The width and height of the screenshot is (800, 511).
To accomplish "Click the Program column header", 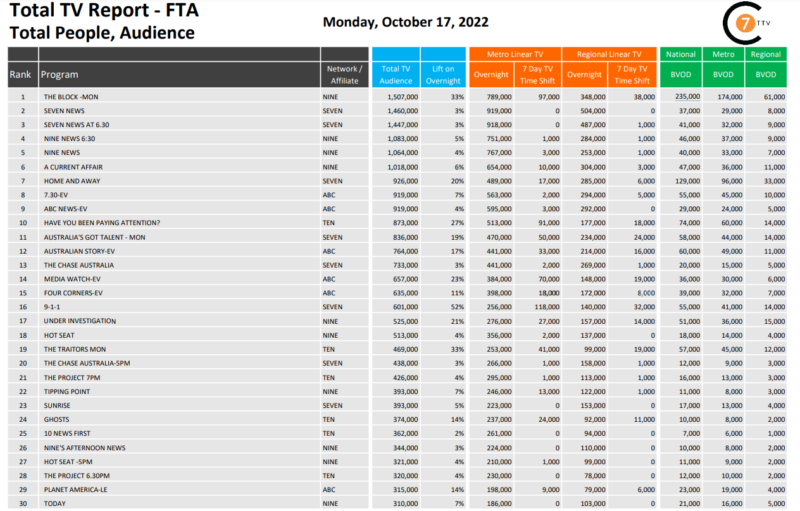I will (x=60, y=74).
